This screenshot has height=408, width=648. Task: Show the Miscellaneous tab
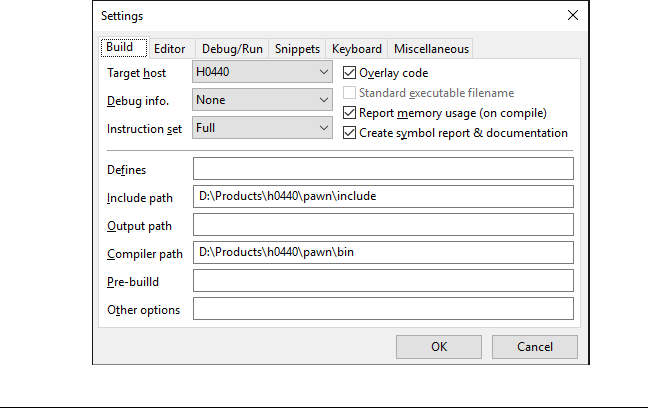click(x=431, y=49)
